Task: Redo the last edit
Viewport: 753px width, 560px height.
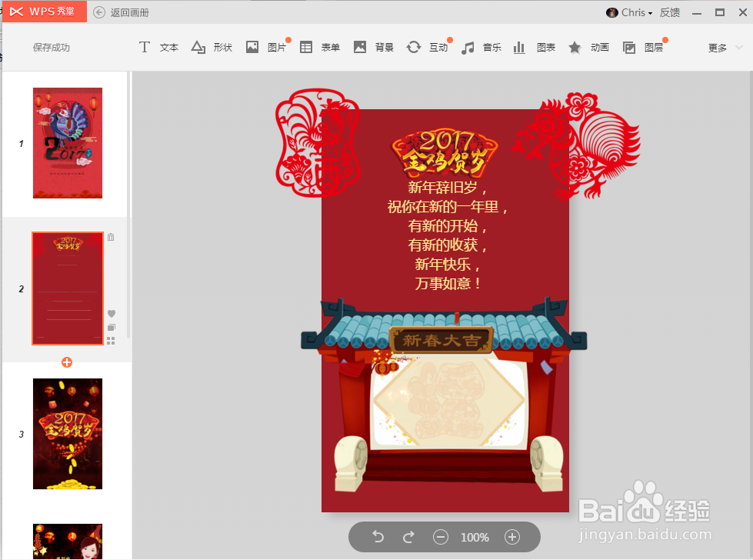Action: (x=408, y=537)
